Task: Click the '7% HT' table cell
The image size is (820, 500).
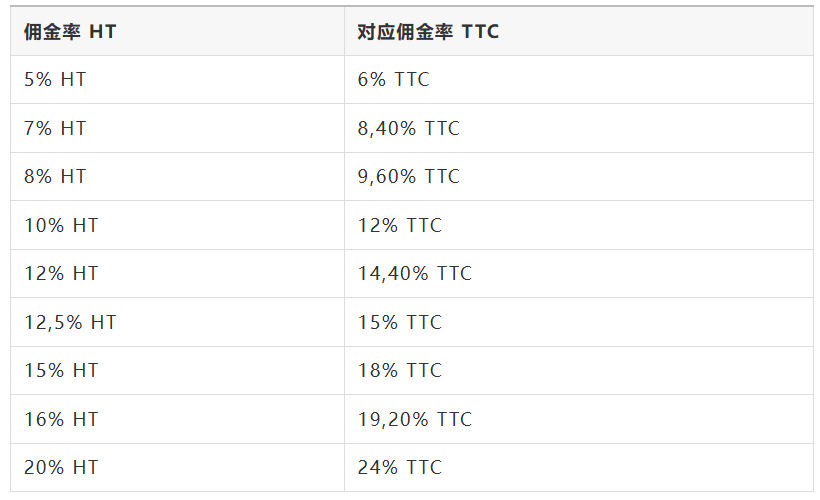Action: coord(56,128)
